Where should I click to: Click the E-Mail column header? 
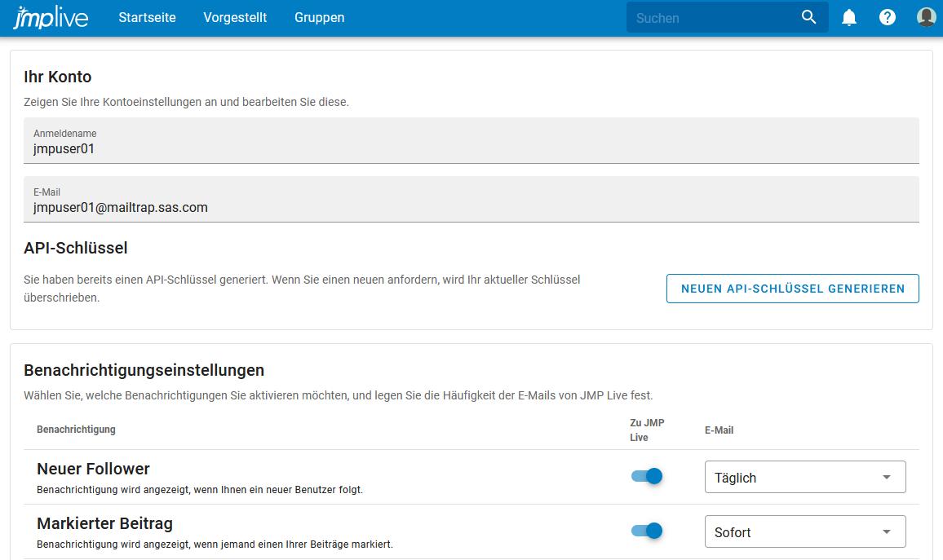point(719,430)
